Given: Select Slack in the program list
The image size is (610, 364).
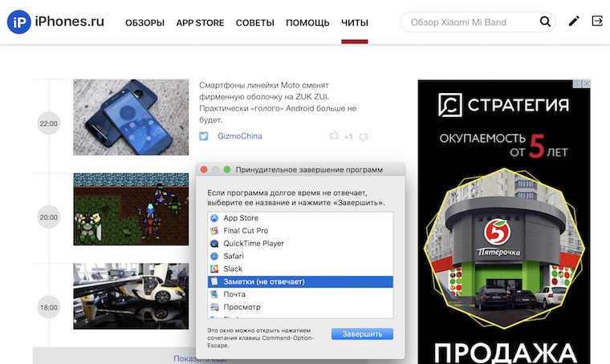Looking at the screenshot, I should pos(300,269).
